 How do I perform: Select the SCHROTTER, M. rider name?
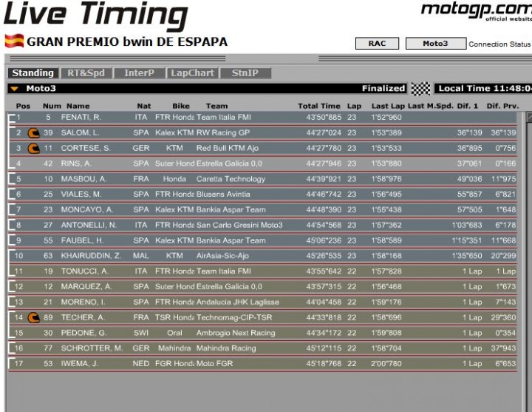point(92,348)
